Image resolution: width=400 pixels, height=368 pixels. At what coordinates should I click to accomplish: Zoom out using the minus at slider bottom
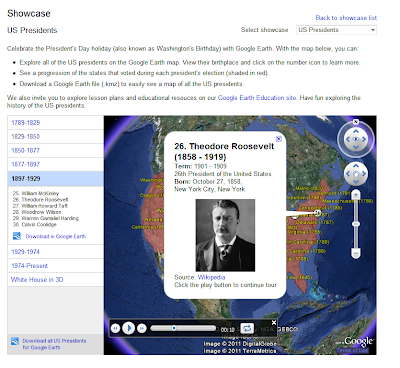pyautogui.click(x=356, y=254)
